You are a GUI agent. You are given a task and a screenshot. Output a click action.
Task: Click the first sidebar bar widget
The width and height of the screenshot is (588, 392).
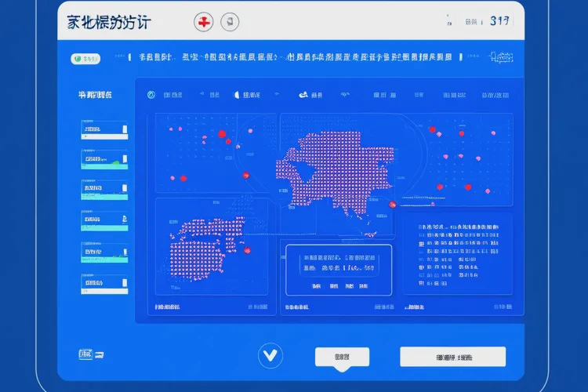(x=103, y=130)
